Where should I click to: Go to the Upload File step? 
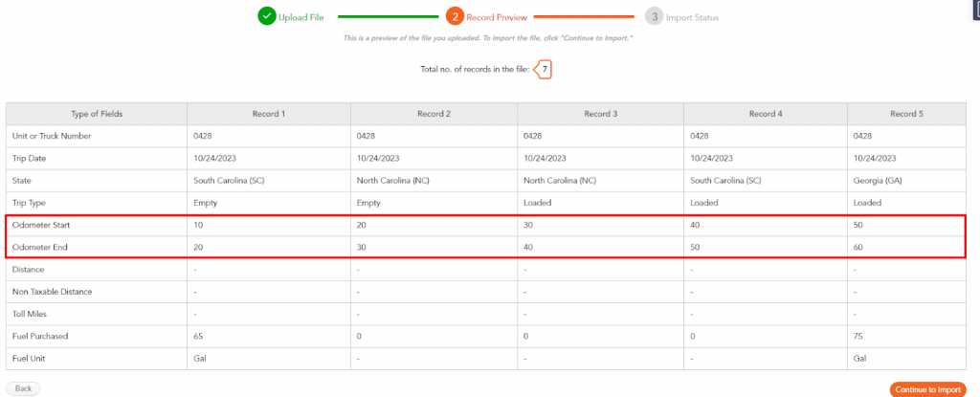[301, 17]
